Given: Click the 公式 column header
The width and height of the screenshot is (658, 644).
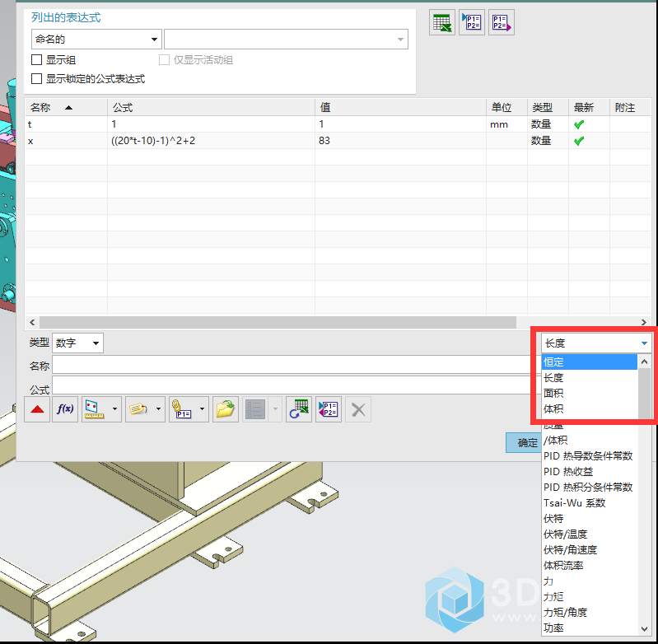Looking at the screenshot, I should pos(211,107).
